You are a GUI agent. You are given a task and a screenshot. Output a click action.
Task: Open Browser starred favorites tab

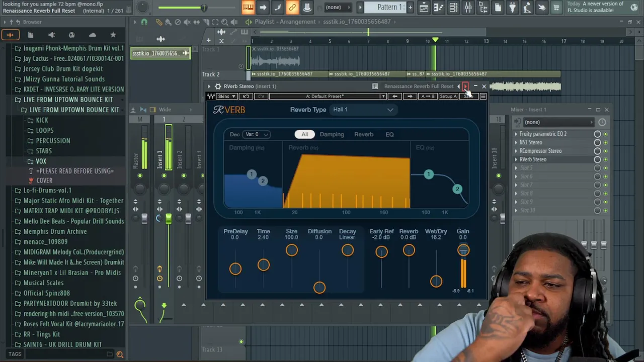point(113,35)
